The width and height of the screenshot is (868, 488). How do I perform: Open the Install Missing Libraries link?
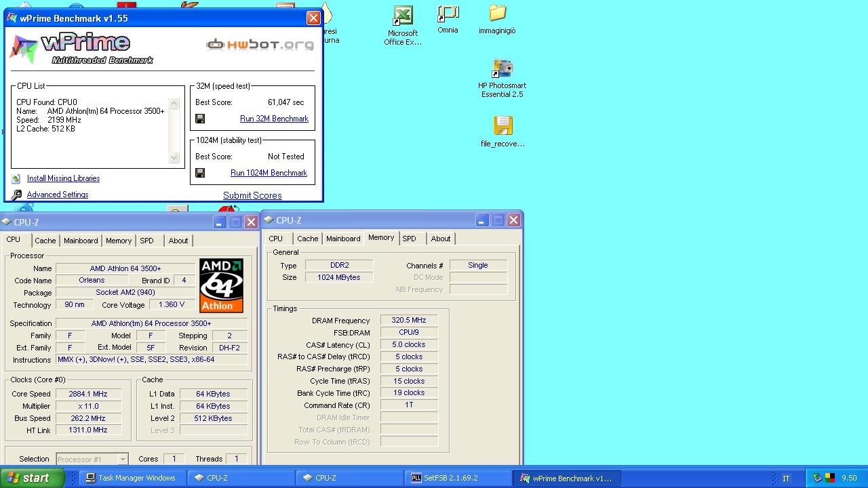point(63,178)
